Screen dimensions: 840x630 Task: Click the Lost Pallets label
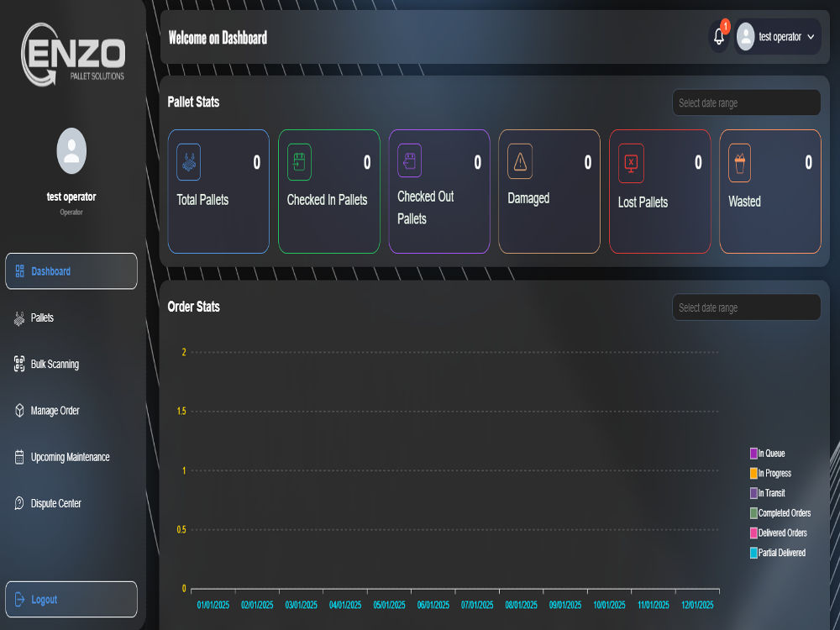point(643,202)
